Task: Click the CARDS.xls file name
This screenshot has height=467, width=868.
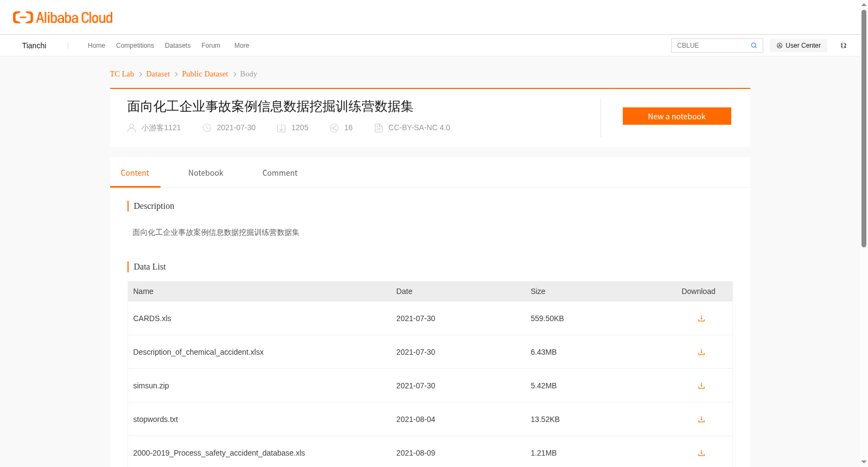Action: tap(152, 318)
